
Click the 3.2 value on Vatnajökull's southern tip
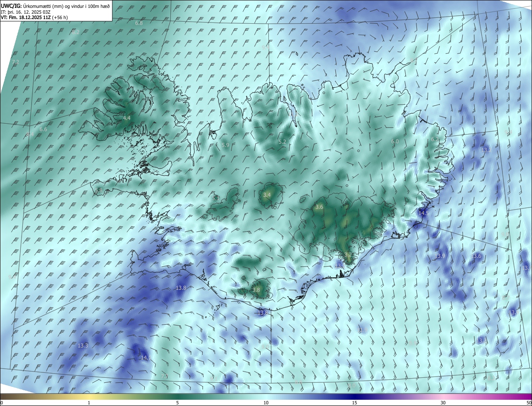coord(348,254)
